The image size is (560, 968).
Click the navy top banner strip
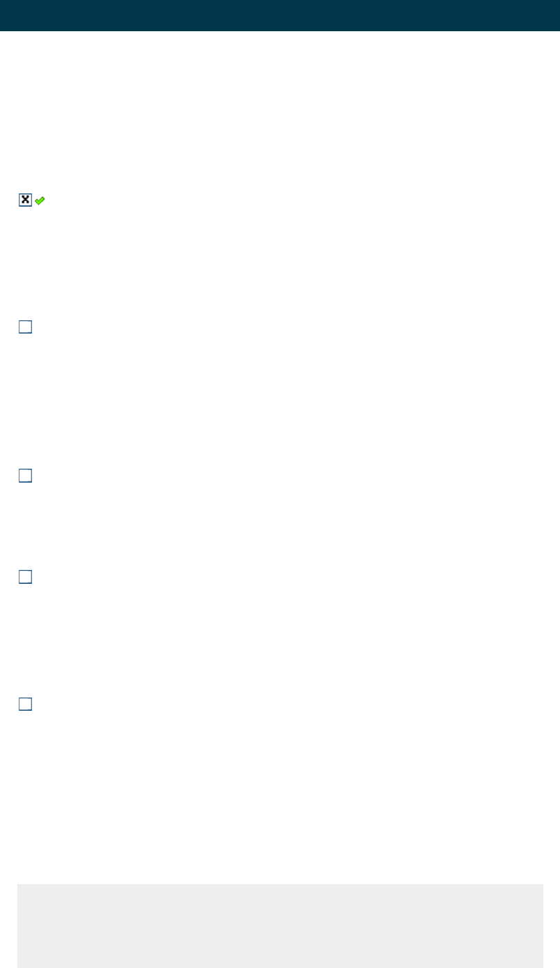tap(280, 15)
